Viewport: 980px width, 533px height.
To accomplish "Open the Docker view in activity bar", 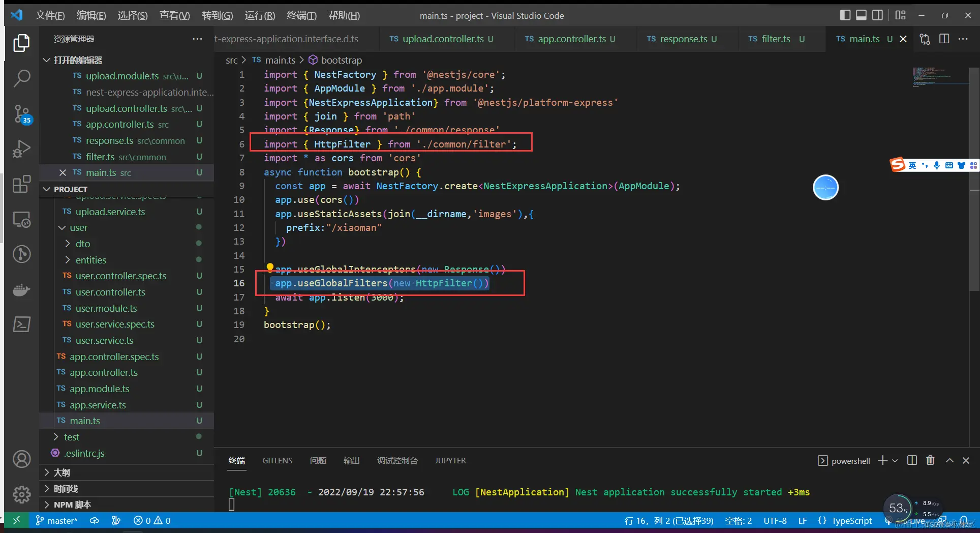I will click(x=21, y=289).
